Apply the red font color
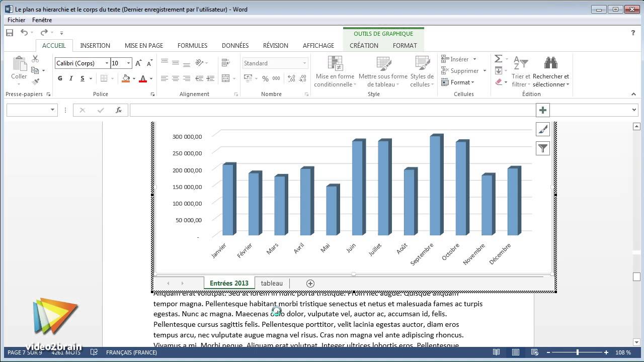The width and height of the screenshot is (644, 362). click(143, 78)
